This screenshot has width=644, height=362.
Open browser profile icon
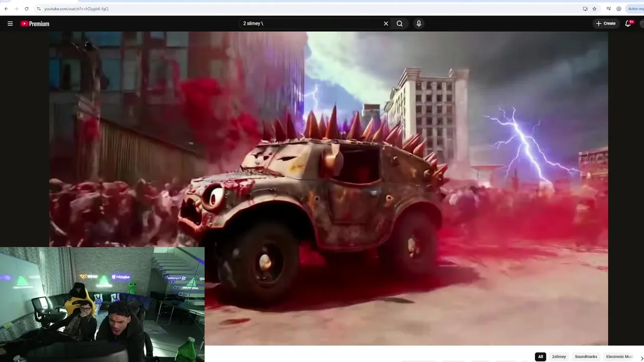[x=619, y=9]
